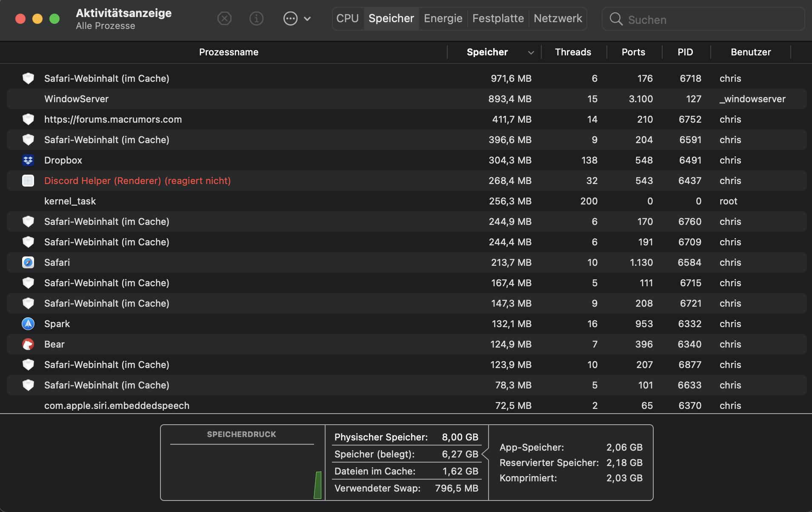Click the Dropbox app icon in list
812x512 pixels.
(x=28, y=160)
